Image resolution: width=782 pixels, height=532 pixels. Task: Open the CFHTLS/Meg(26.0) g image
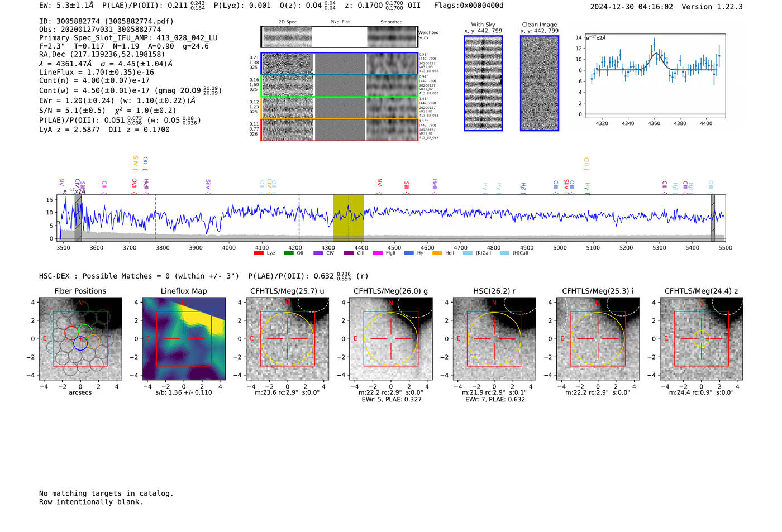pos(391,339)
